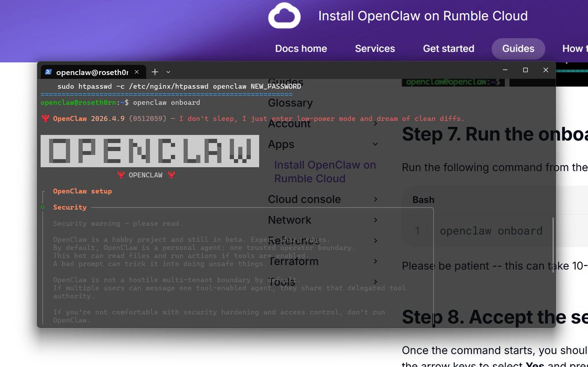Viewport: 588px width, 367px height.
Task: Close the openclaw@roseth0rn terminal tab
Action: tap(137, 72)
